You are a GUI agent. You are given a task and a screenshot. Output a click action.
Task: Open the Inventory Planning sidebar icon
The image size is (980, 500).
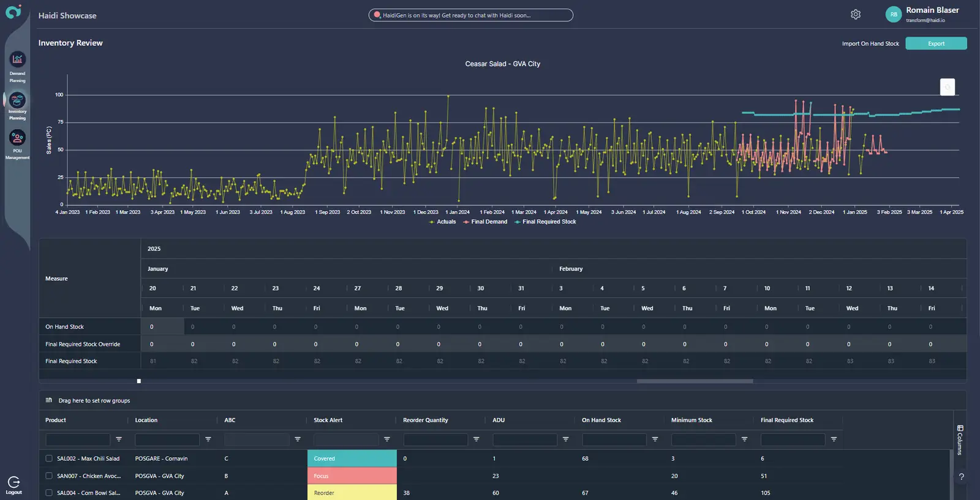17,100
